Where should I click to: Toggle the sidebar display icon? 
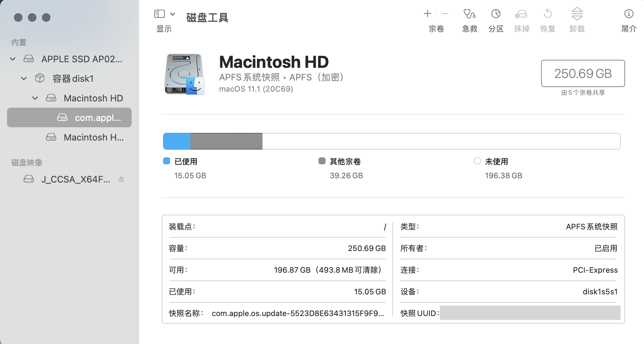coord(160,14)
